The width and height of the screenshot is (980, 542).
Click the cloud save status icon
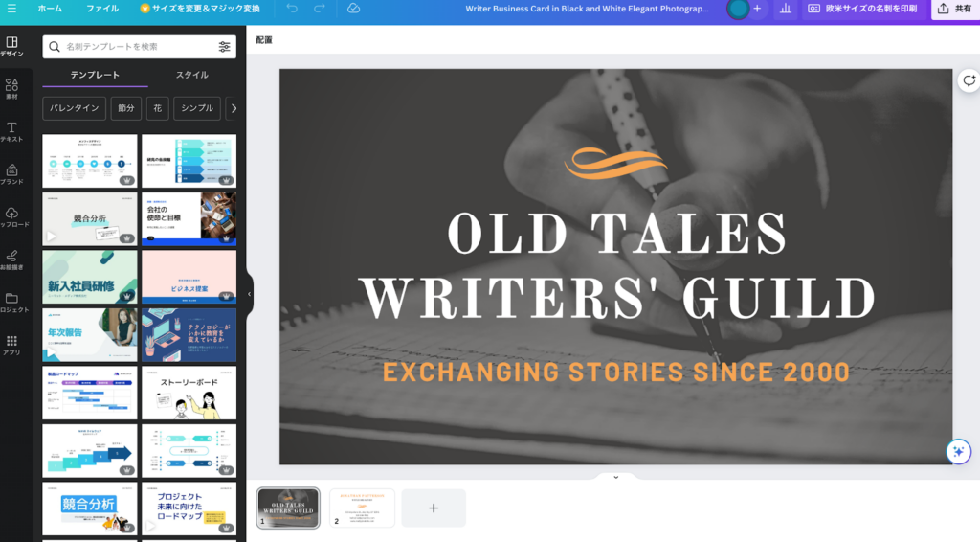[x=353, y=9]
